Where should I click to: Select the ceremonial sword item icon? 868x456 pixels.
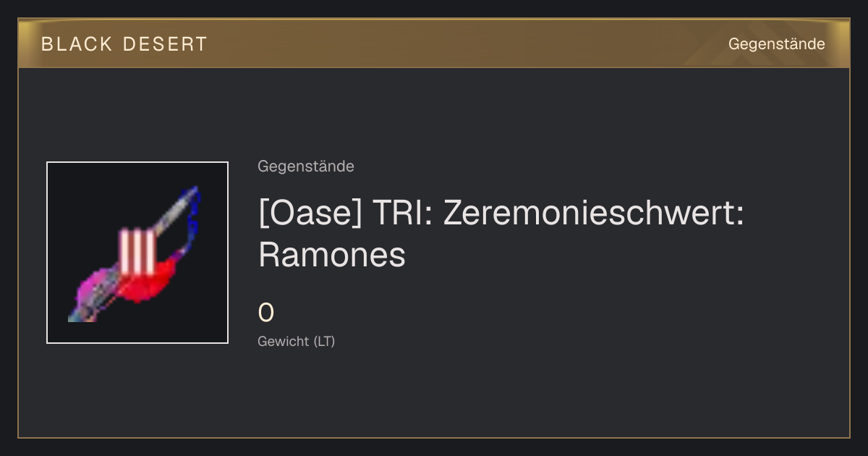point(137,253)
